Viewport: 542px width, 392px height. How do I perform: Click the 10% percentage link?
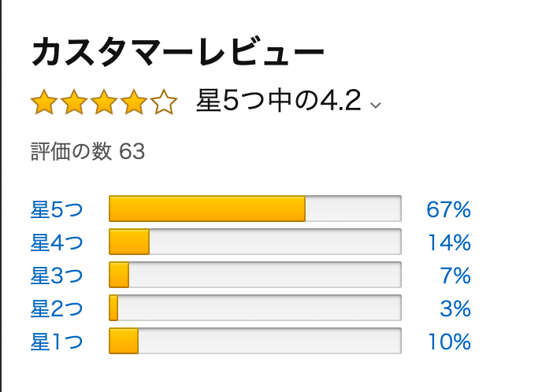449,342
